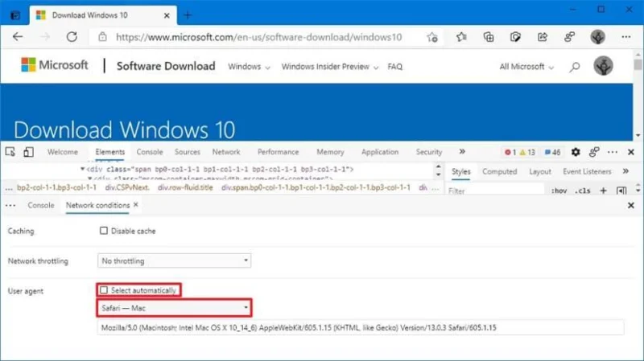Close the Download Windows 10 tab
Image resolution: width=644 pixels, height=361 pixels.
click(167, 15)
